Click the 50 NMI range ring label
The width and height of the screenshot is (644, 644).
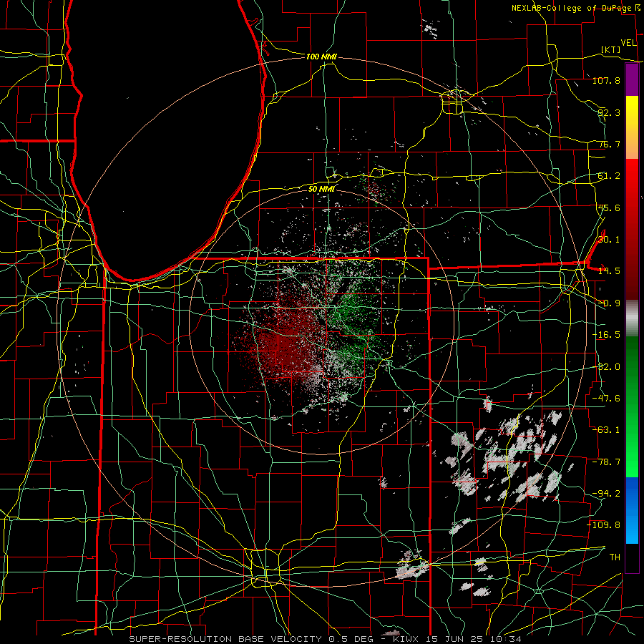pos(321,189)
